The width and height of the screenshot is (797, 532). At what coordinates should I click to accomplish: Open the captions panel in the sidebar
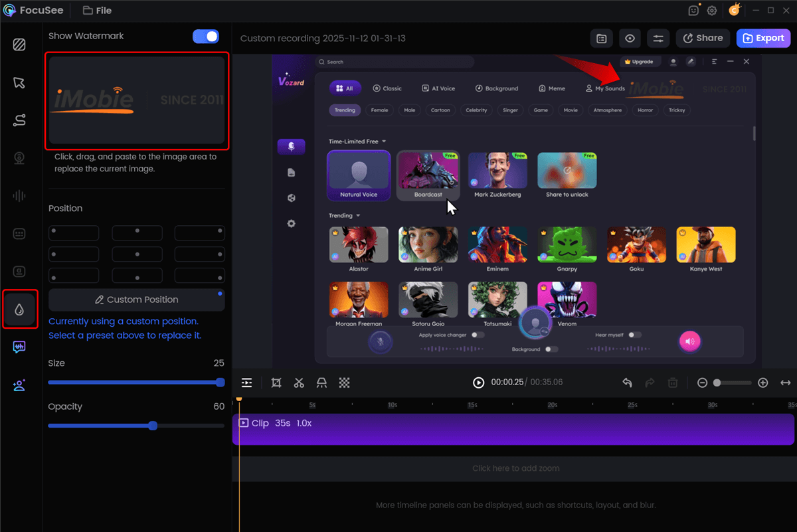[20, 233]
